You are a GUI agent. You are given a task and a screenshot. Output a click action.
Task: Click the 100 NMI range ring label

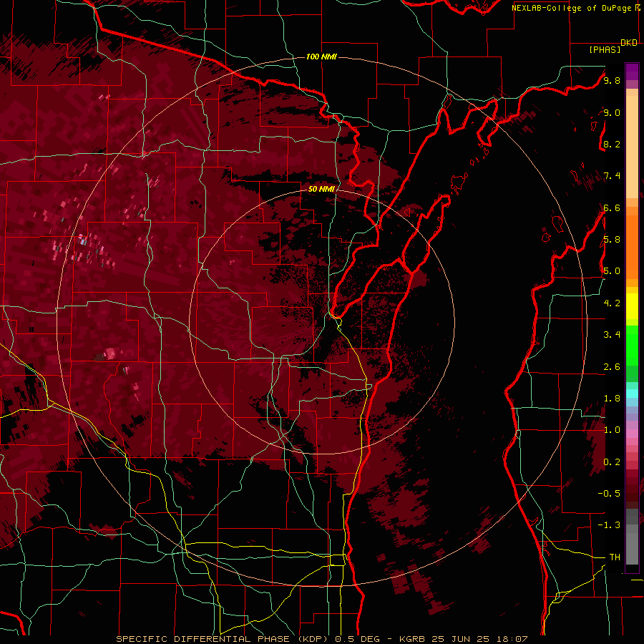(x=321, y=57)
